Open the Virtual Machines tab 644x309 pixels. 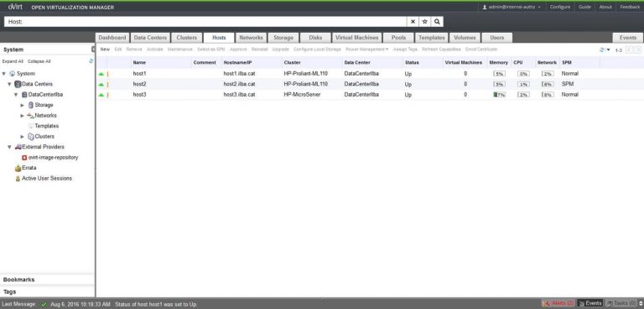click(356, 38)
